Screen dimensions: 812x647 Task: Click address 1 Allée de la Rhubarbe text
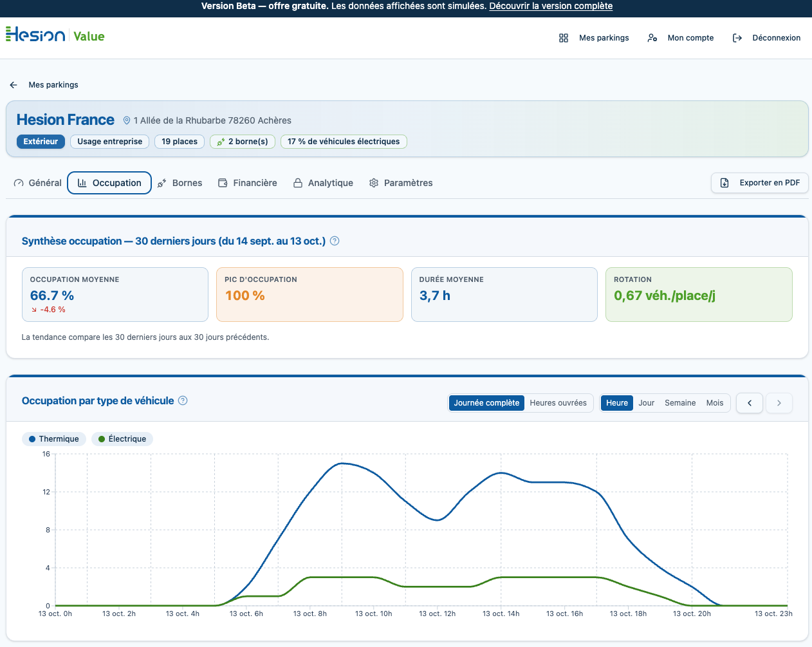coord(212,120)
